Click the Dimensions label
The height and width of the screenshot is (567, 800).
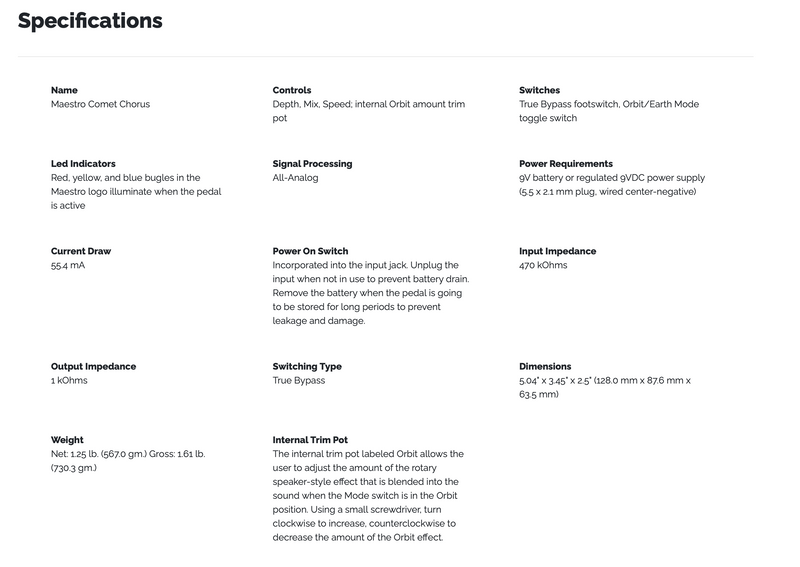pyautogui.click(x=545, y=367)
